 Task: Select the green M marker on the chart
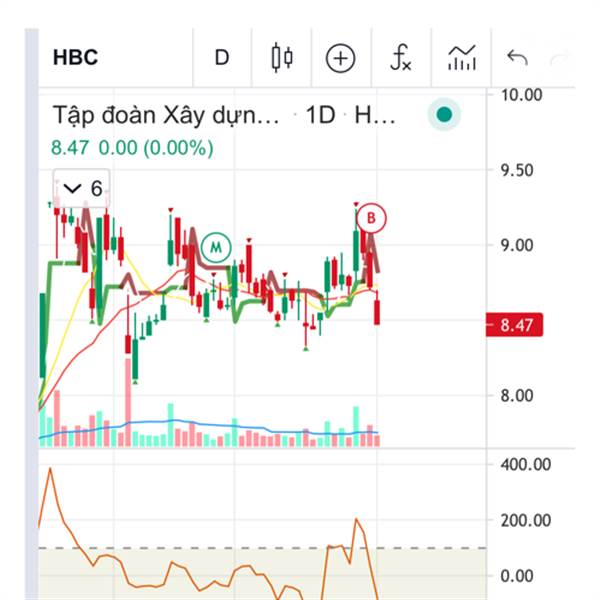click(x=216, y=247)
